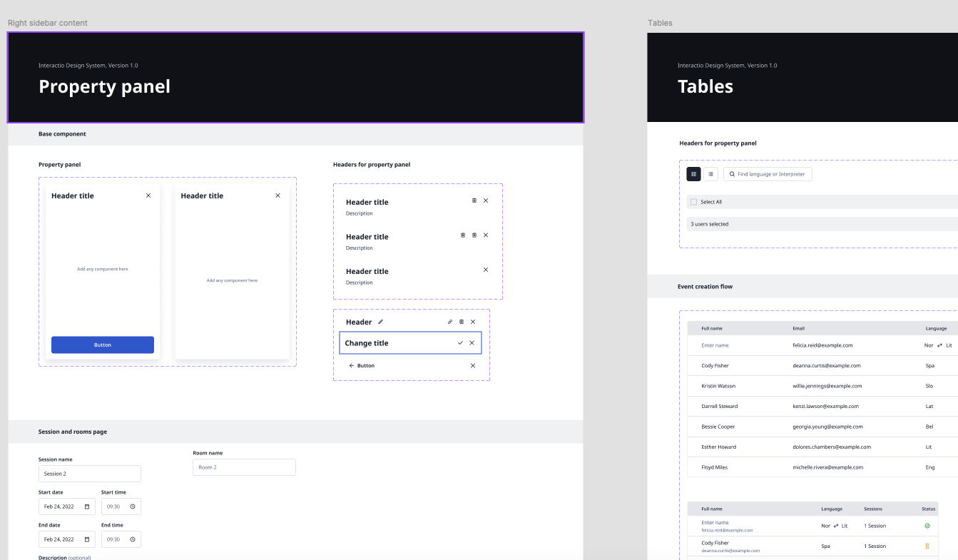Cancel with the X in the Change title field
This screenshot has height=560, width=958.
472,343
